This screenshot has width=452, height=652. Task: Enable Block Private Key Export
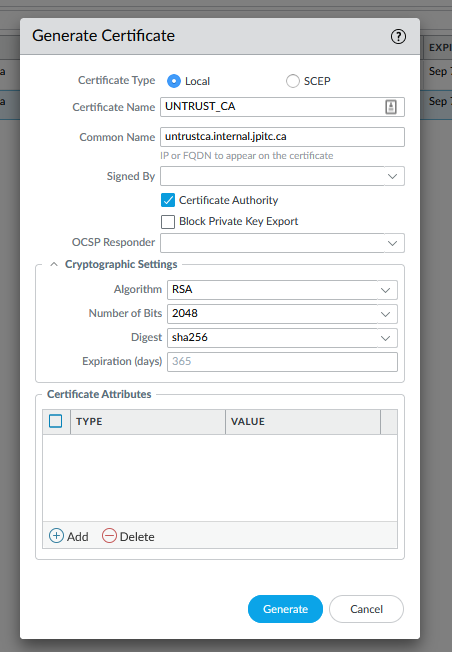tap(168, 222)
